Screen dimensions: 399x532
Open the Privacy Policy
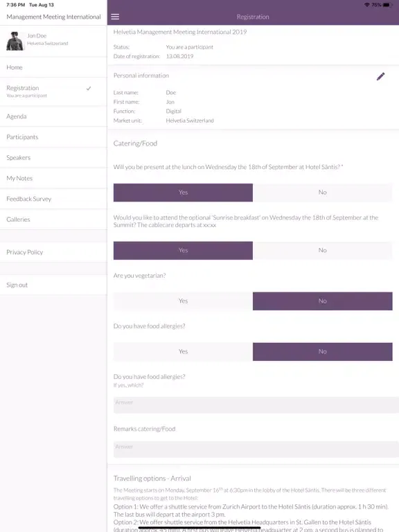[x=53, y=252]
